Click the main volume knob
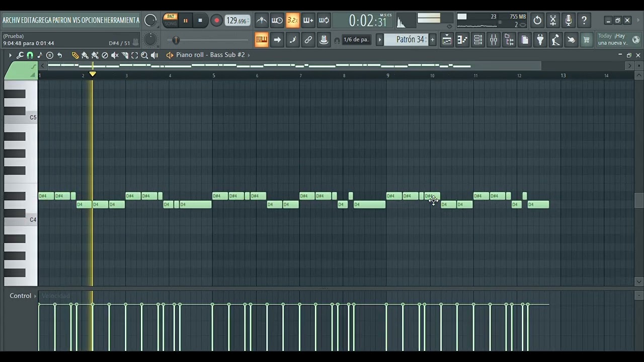This screenshot has height=362, width=644. tap(150, 20)
